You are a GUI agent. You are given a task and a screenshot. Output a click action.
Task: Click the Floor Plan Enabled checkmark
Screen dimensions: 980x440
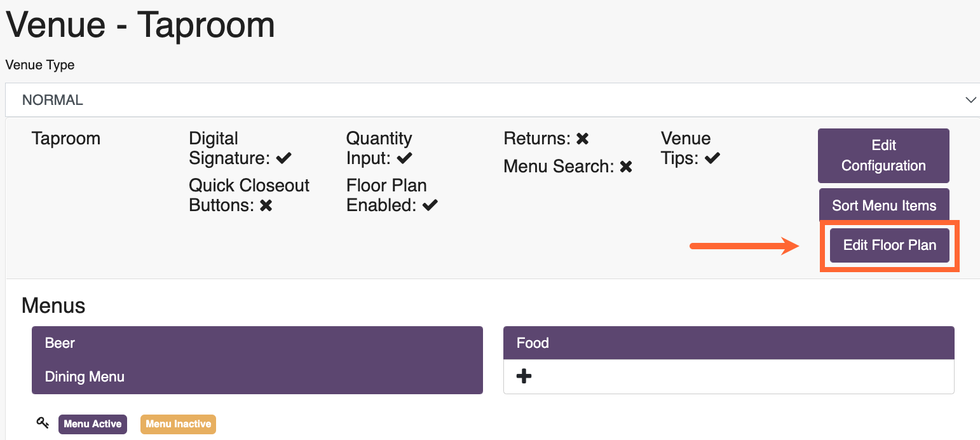[430, 205]
